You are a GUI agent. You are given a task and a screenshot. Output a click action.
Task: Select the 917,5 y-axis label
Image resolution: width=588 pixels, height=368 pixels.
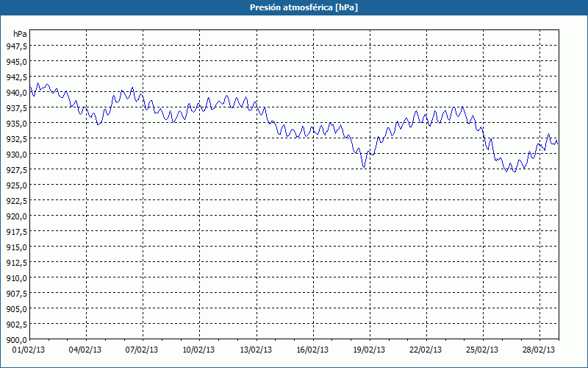pos(16,231)
